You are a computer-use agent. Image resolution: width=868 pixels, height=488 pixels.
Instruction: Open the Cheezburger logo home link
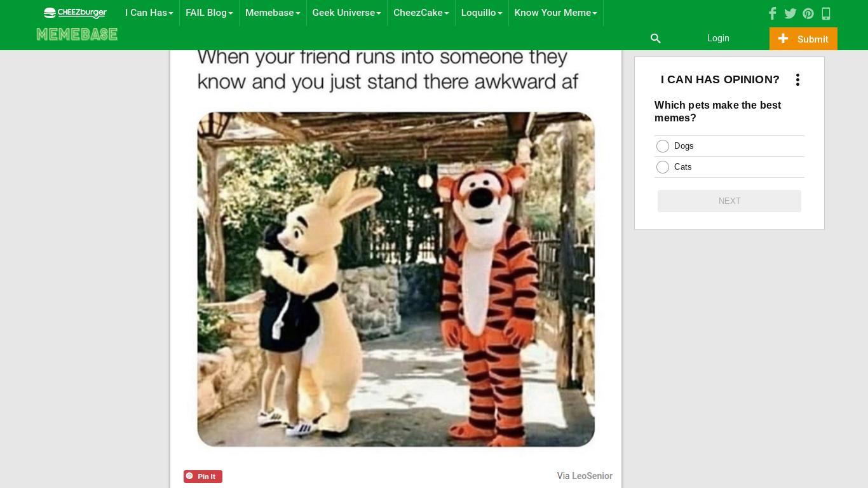pyautogui.click(x=75, y=13)
